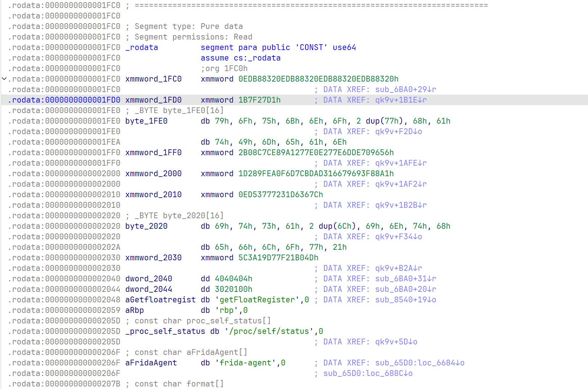Select the xmmword_1FD0 name
588x389 pixels.
point(153,100)
